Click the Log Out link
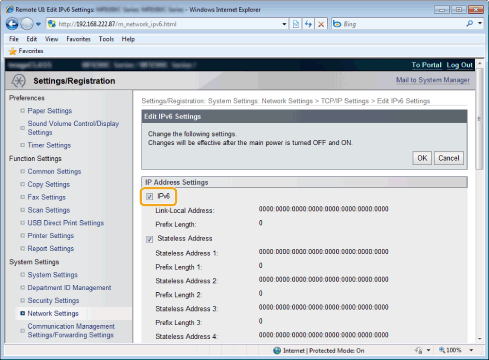Viewport: 489px width, 360px height. coord(460,65)
